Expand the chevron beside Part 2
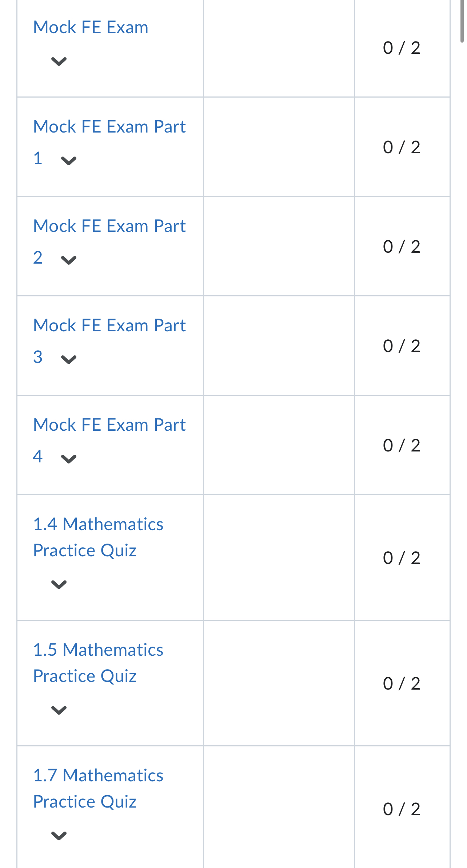This screenshot has width=467, height=868. pyautogui.click(x=69, y=260)
